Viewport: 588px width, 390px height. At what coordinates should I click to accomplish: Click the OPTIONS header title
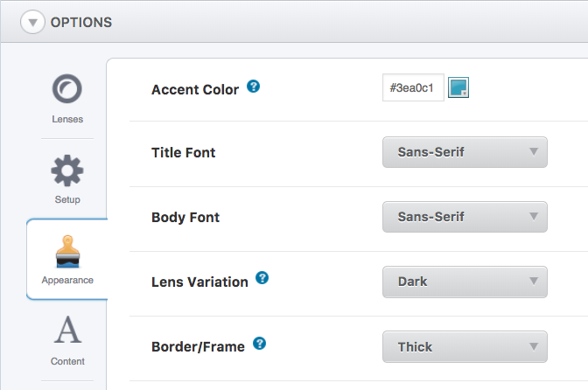[81, 22]
